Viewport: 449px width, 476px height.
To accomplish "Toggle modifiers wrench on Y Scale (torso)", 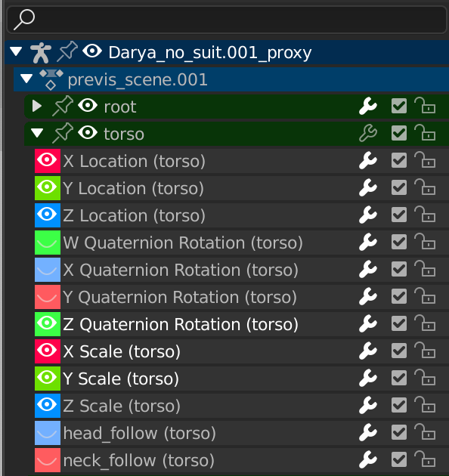I will point(368,379).
